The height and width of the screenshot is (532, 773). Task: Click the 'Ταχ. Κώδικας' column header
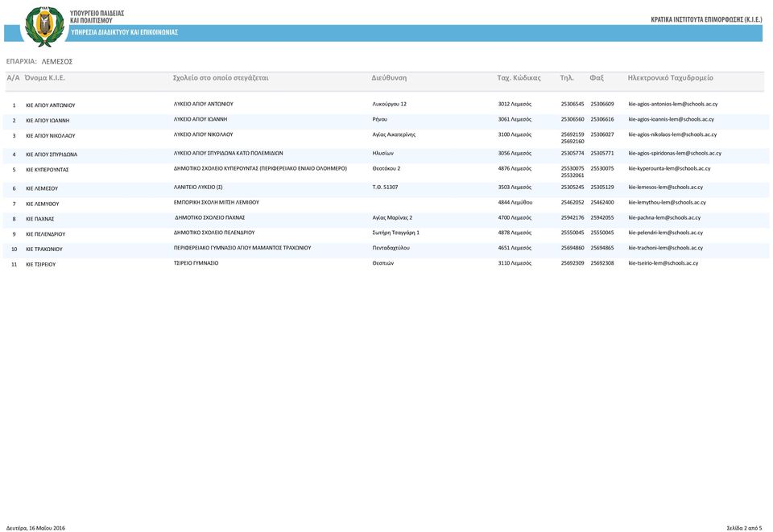pyautogui.click(x=519, y=78)
